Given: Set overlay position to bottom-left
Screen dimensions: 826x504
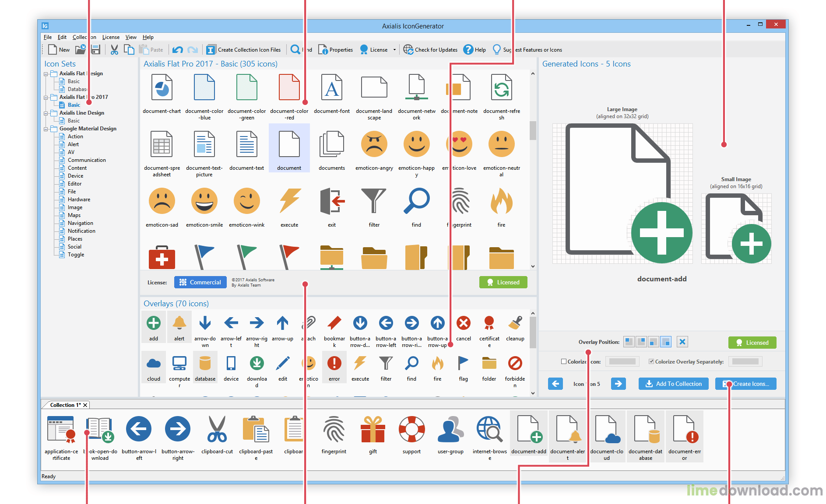Looking at the screenshot, I should coord(653,342).
